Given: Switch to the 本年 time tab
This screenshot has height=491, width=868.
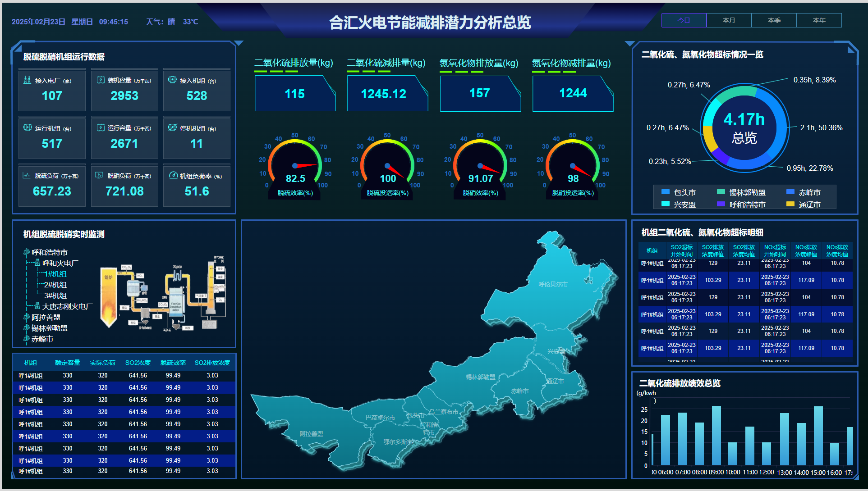Looking at the screenshot, I should (819, 20).
